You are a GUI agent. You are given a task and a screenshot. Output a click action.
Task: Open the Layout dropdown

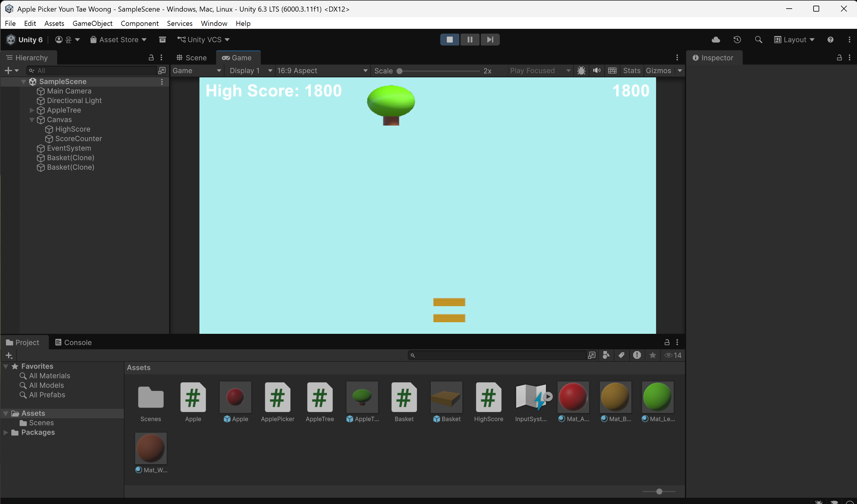(794, 40)
